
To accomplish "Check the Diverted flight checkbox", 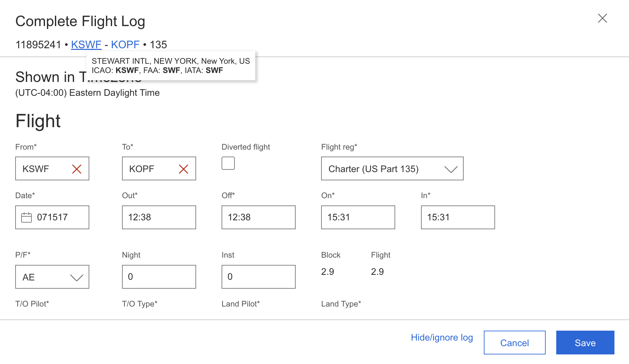I will point(228,163).
